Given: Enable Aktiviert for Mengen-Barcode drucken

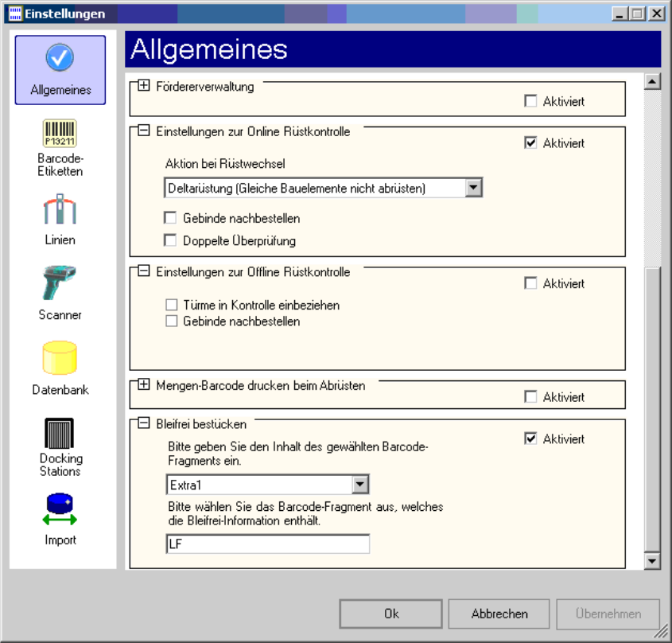Looking at the screenshot, I should point(530,397).
